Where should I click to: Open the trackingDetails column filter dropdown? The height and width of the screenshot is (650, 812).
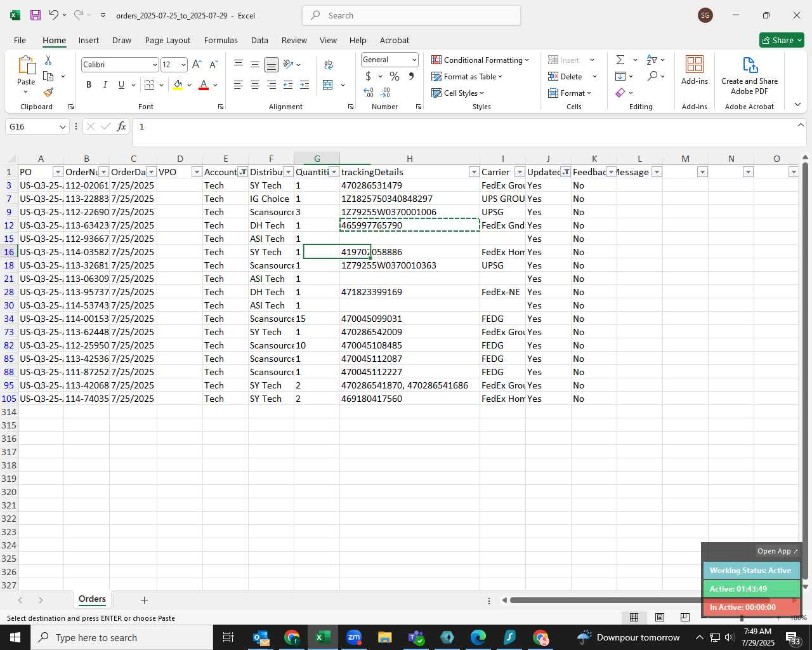pyautogui.click(x=474, y=172)
